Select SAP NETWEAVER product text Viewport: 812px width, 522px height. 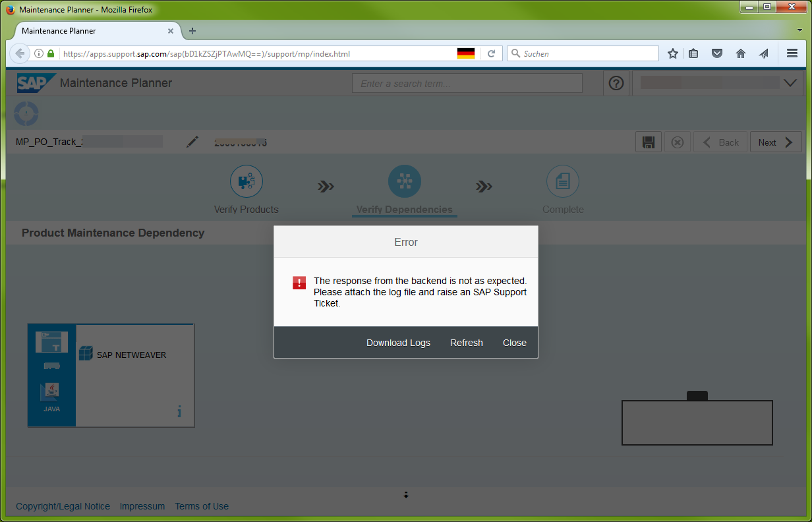tap(131, 355)
